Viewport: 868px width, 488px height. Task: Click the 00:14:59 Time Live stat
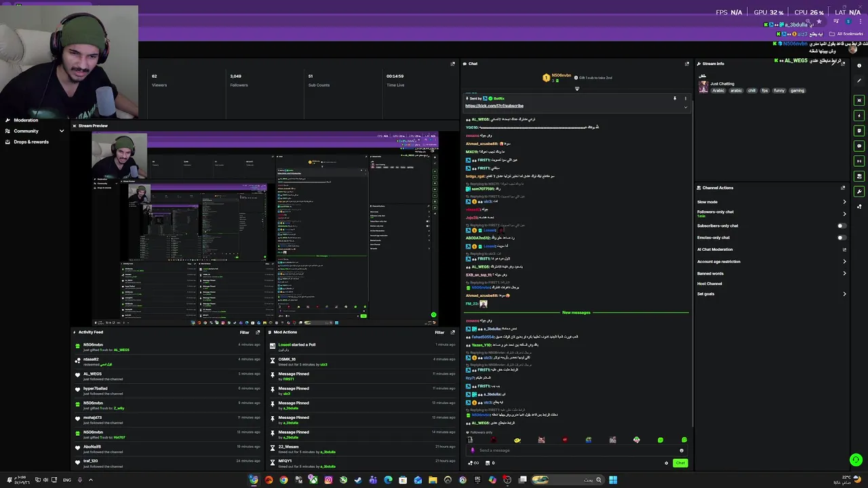point(395,80)
